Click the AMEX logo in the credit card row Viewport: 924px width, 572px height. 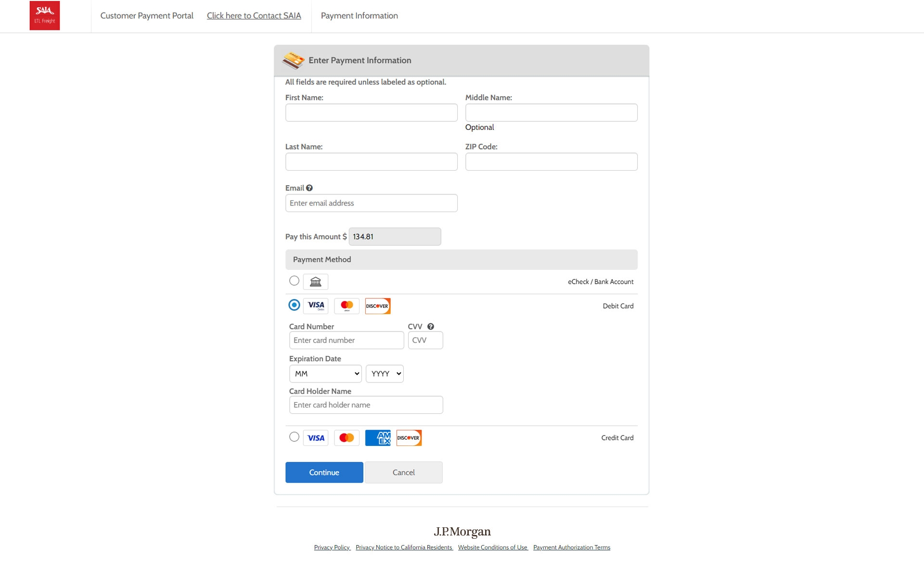[x=377, y=438]
